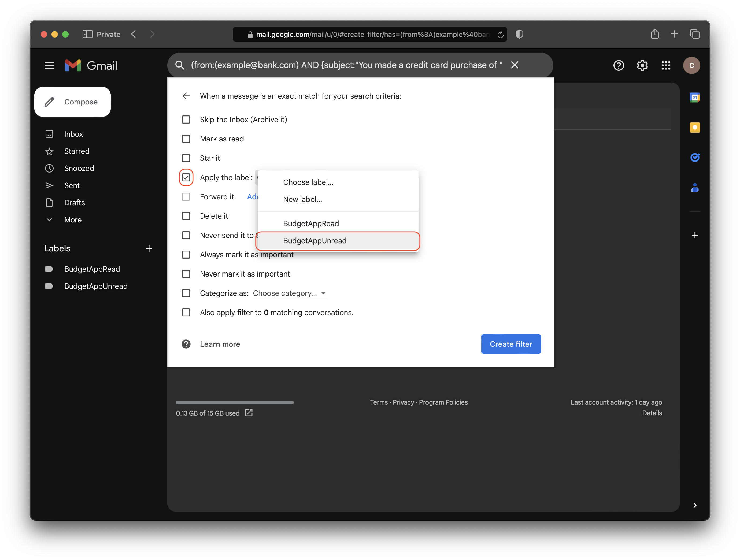Clear the search with the X icon
Viewport: 740px width, 560px height.
coord(515,65)
